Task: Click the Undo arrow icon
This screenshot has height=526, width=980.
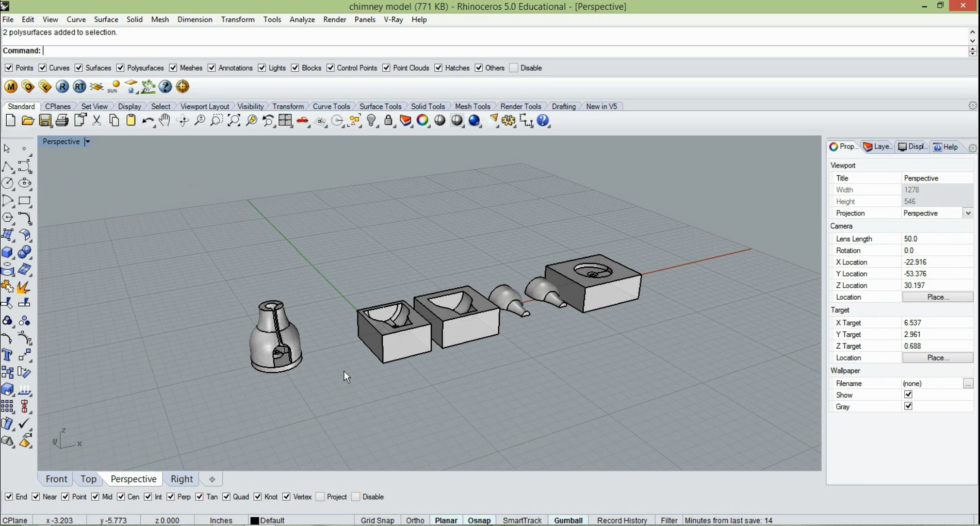Action: [x=148, y=121]
